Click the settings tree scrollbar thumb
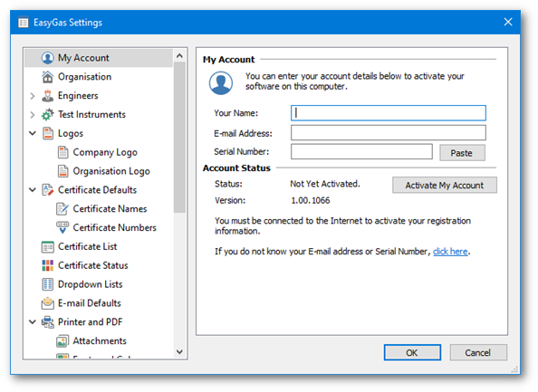This screenshot has width=538, height=392. point(179,138)
